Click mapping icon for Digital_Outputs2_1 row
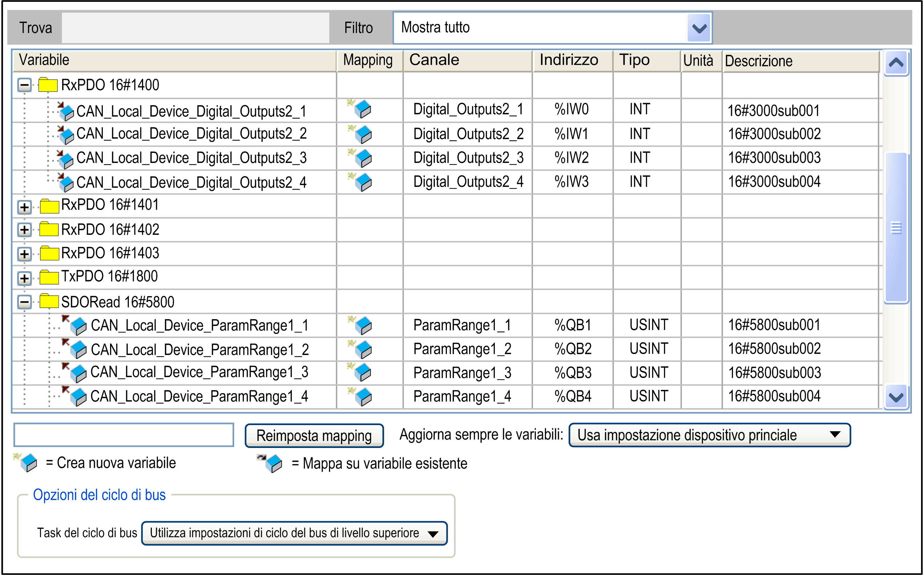The width and height of the screenshot is (924, 575). 362,109
